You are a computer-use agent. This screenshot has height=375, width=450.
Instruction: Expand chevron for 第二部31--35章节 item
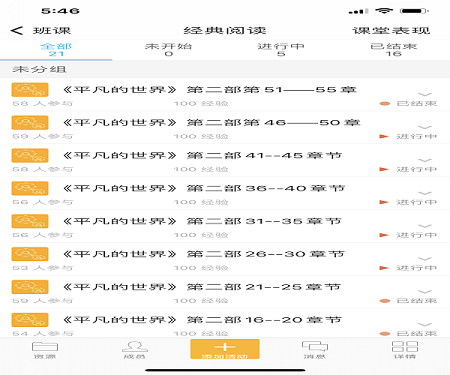pos(425,226)
